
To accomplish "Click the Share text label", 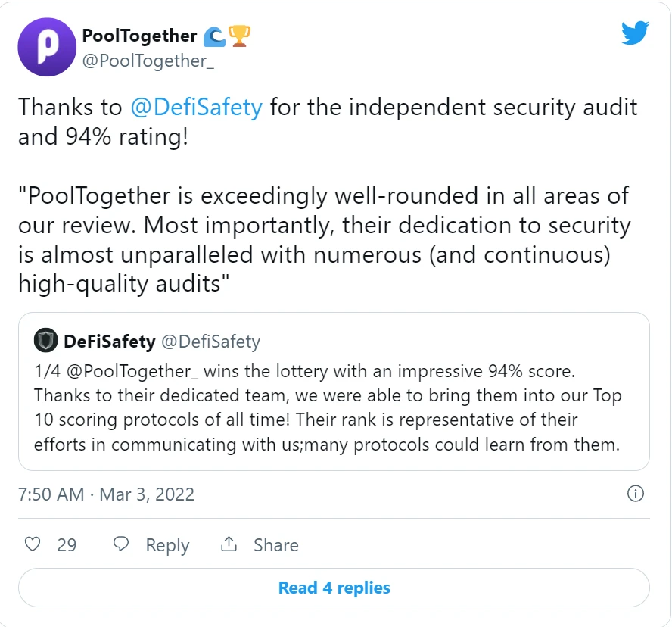I will coord(276,544).
